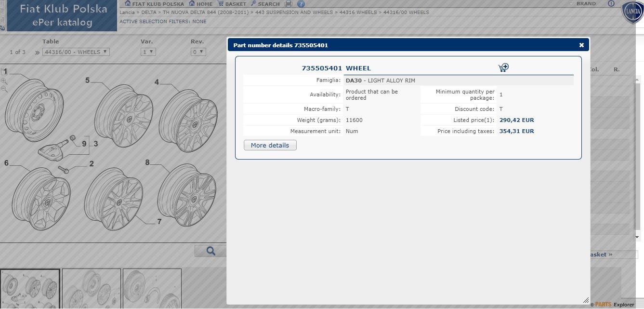This screenshot has width=644, height=309.
Task: Click the listed price 290,42 EUR
Action: (516, 120)
